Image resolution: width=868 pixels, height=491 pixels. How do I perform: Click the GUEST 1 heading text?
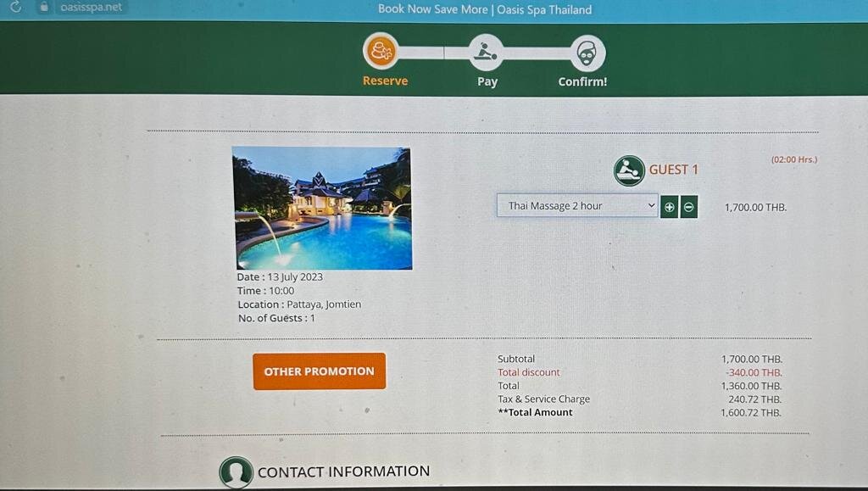[x=673, y=170]
